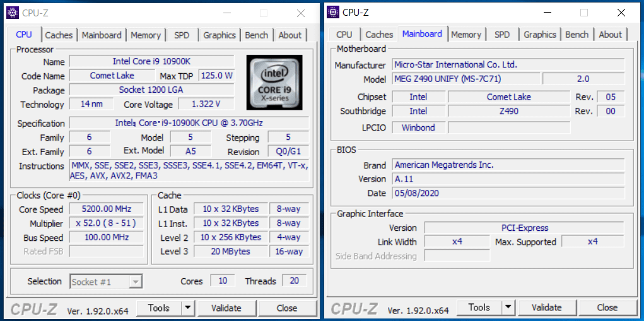Open the Bench tab in left window

pyautogui.click(x=256, y=35)
